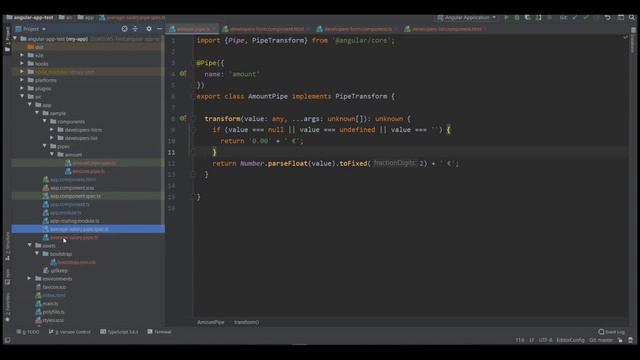Expand the hooks folder
The width and height of the screenshot is (640, 360).
22,64
